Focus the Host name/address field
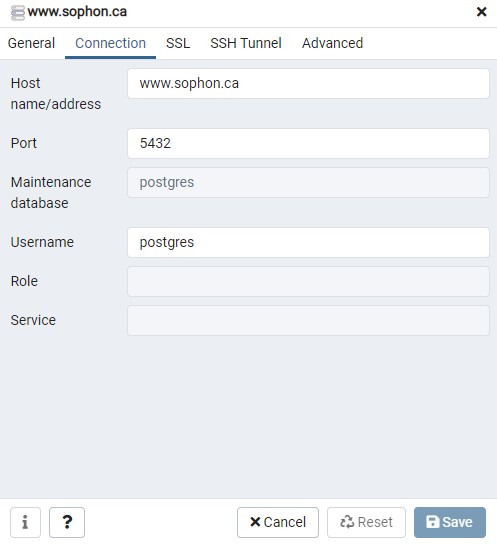This screenshot has height=545, width=497. pyautogui.click(x=308, y=83)
